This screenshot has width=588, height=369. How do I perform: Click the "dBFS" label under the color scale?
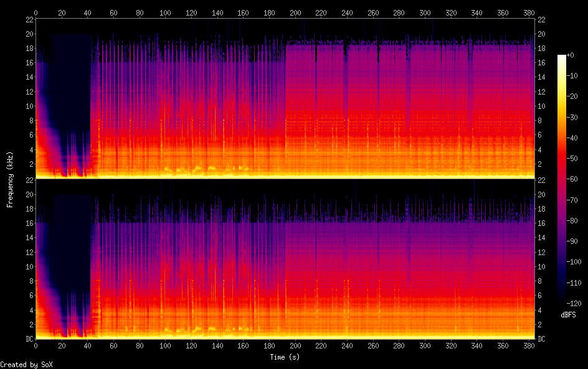click(x=567, y=315)
